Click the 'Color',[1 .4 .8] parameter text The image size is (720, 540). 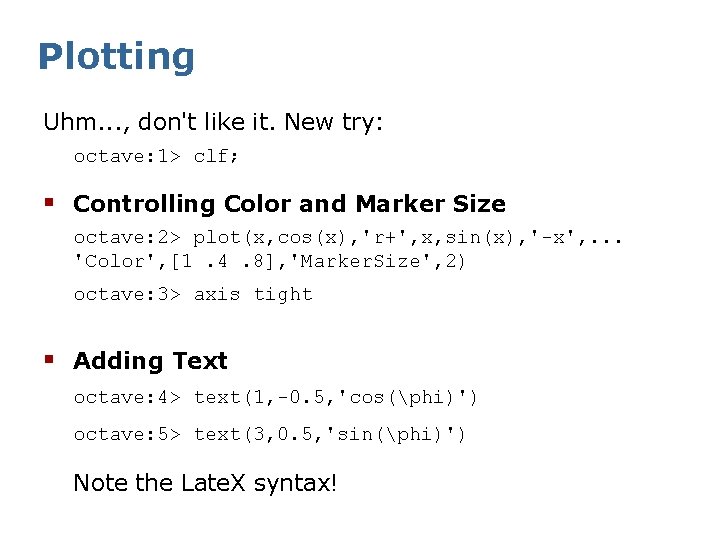[x=174, y=262]
